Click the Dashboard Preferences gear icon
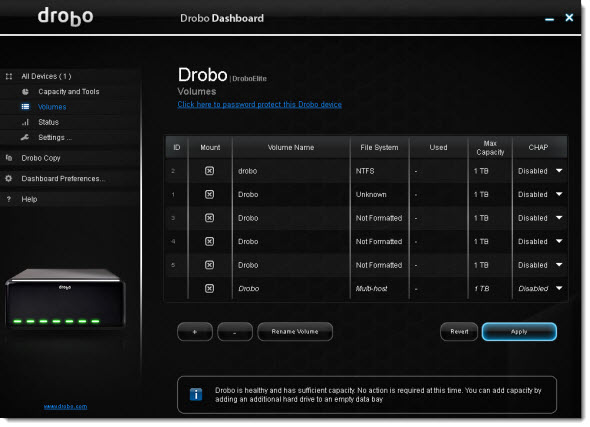Image resolution: width=590 pixels, height=427 pixels. click(x=9, y=178)
